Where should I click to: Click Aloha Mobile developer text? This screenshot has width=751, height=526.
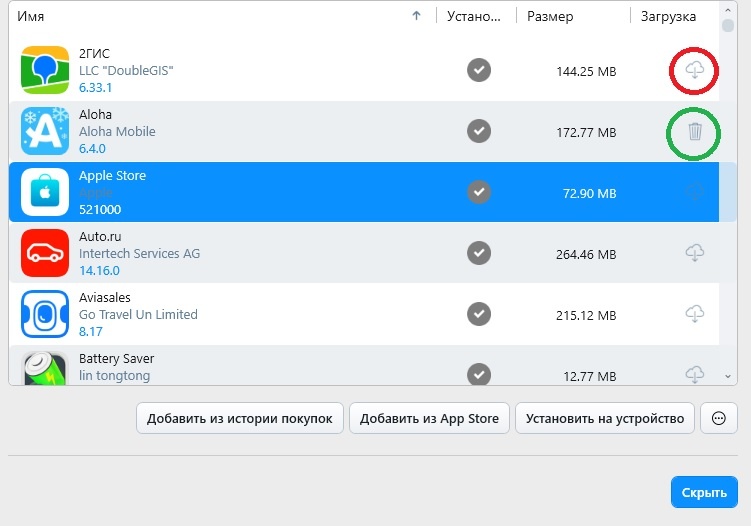pos(117,131)
